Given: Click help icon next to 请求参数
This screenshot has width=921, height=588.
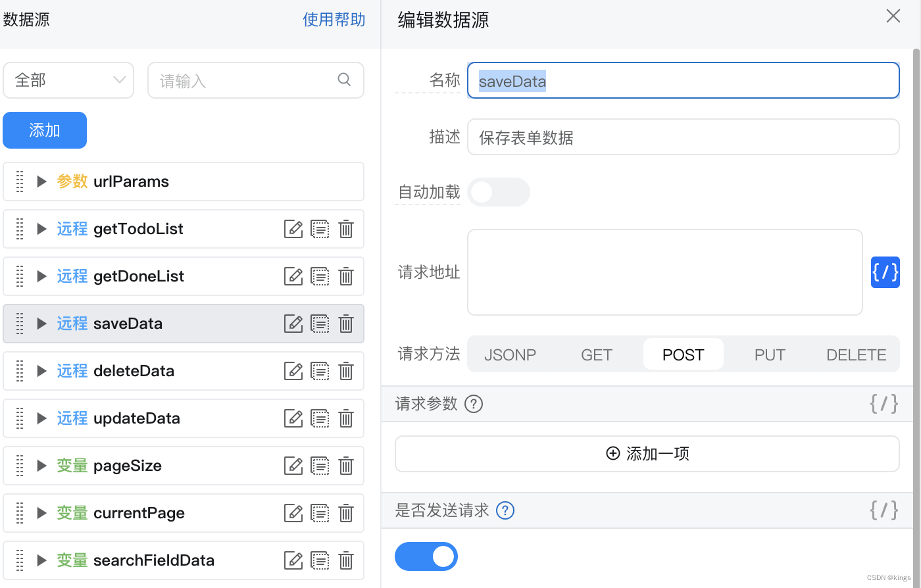Looking at the screenshot, I should 474,404.
